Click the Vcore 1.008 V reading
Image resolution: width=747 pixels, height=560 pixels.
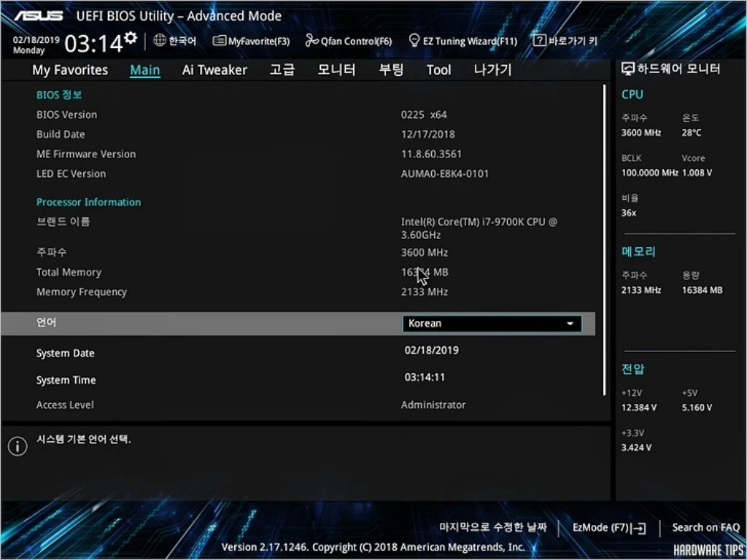(697, 173)
